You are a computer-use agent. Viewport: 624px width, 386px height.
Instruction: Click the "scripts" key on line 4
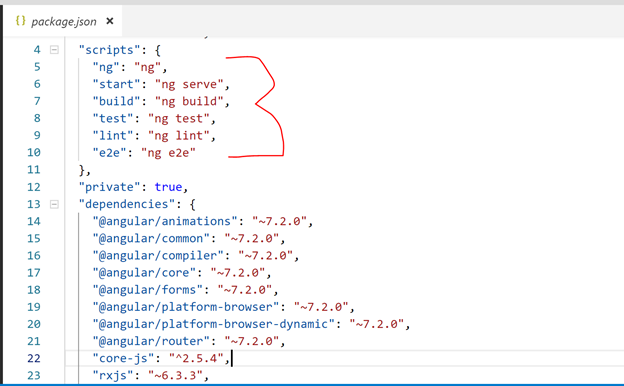[109, 50]
